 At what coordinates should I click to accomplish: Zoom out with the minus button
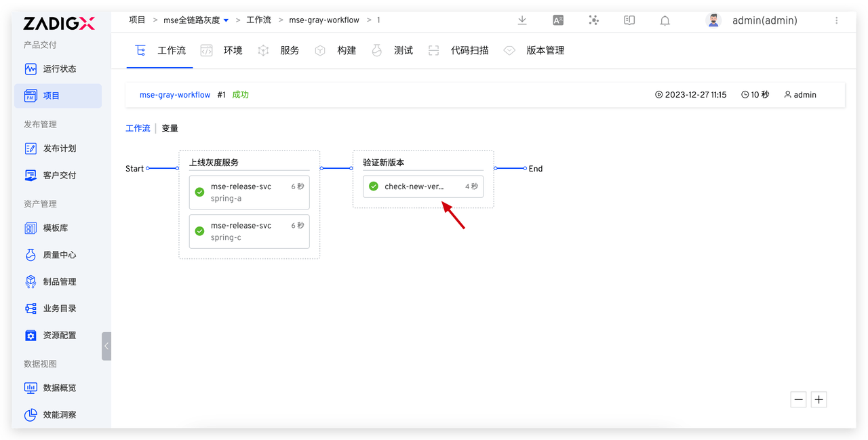coord(799,400)
